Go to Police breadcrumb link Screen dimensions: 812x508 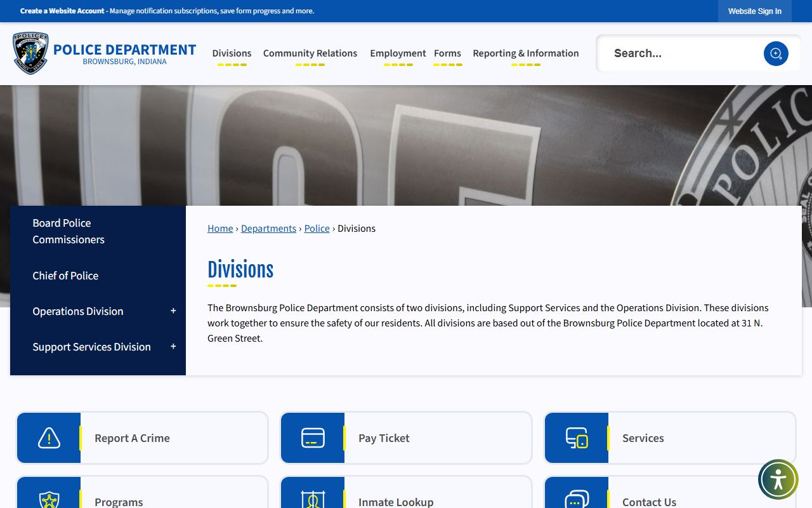317,229
